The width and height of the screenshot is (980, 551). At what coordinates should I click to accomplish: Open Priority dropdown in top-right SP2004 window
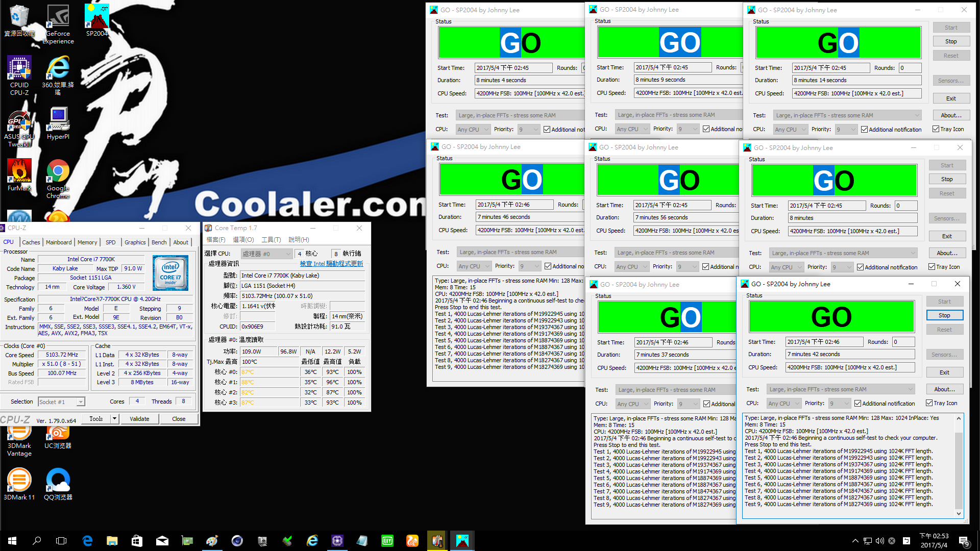[x=846, y=130]
